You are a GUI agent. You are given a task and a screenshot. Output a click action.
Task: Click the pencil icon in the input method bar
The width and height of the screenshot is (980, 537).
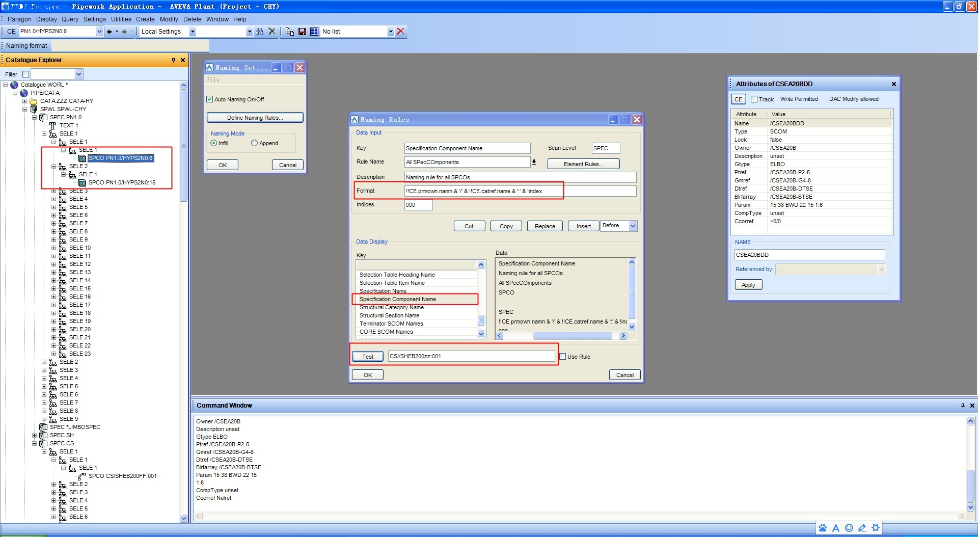click(862, 528)
